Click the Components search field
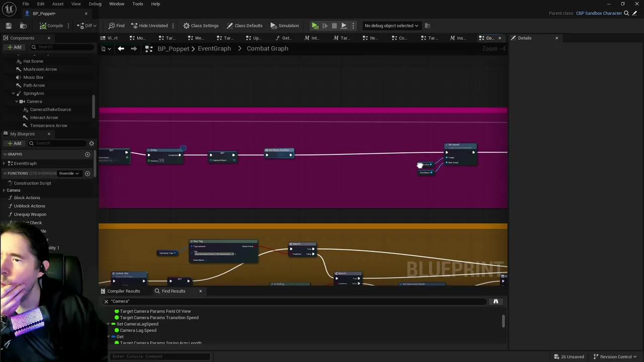Image resolution: width=644 pixels, height=362 pixels. 61,47
